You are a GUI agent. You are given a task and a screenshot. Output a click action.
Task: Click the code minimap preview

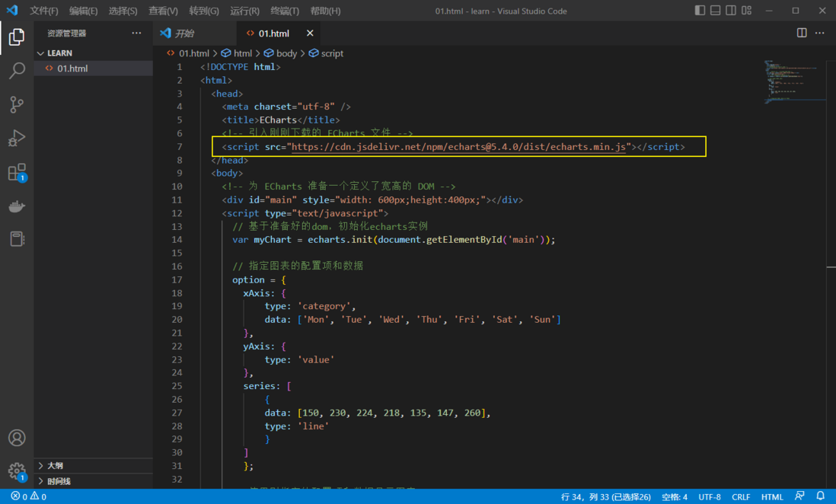click(794, 81)
